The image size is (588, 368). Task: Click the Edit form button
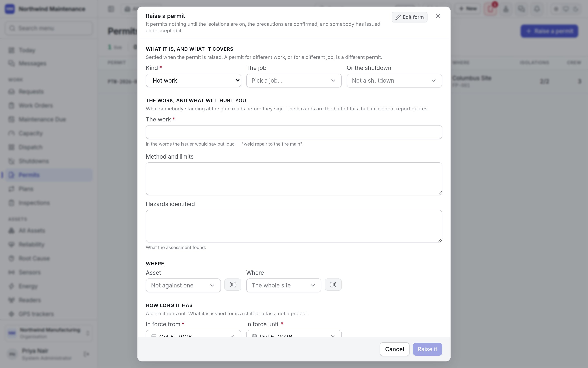pos(409,17)
